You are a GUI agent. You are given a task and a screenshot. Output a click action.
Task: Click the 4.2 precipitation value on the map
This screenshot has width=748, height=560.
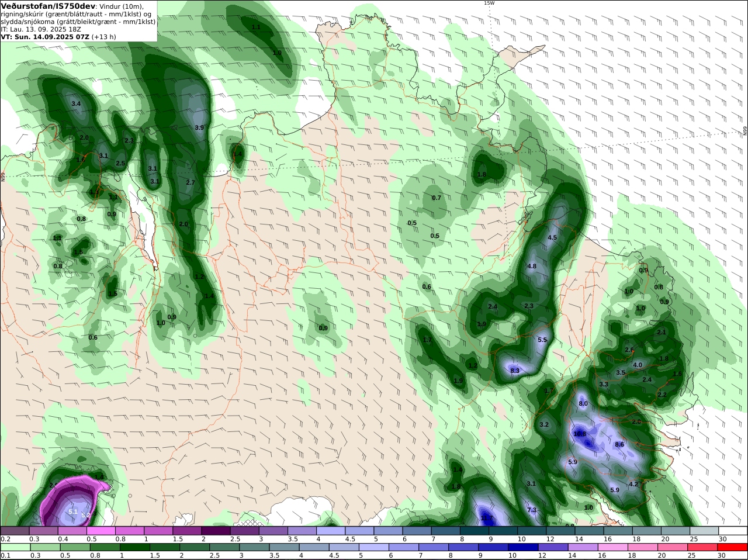(x=633, y=485)
